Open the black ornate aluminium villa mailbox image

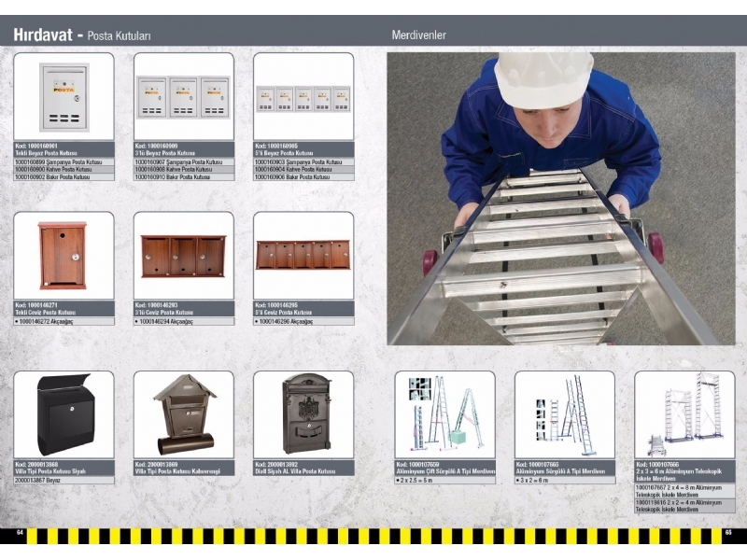303,414
